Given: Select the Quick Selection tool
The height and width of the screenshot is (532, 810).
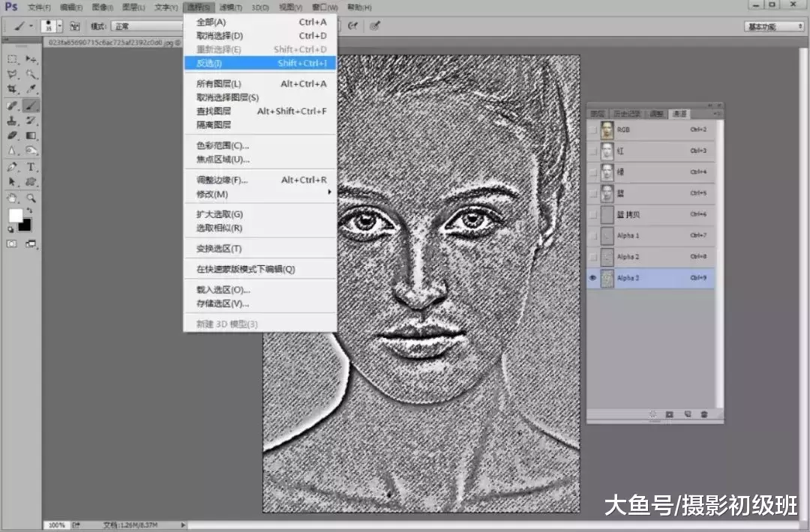Looking at the screenshot, I should (x=31, y=74).
